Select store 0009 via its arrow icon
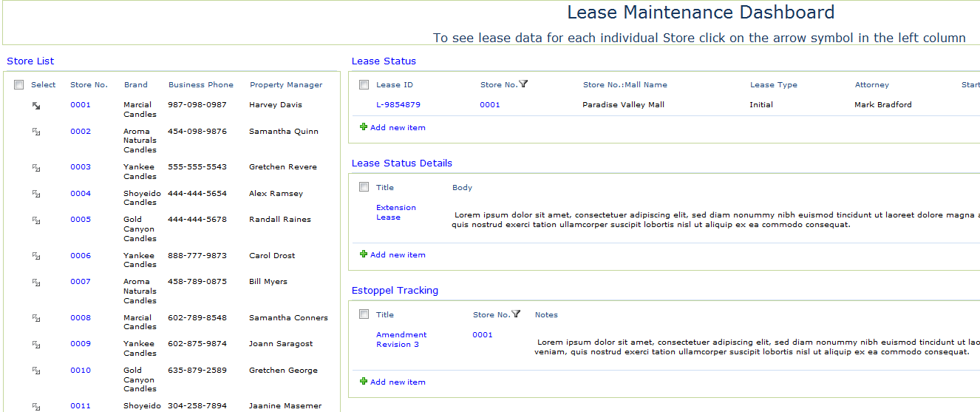Image resolution: width=980 pixels, height=412 pixels. click(x=36, y=344)
